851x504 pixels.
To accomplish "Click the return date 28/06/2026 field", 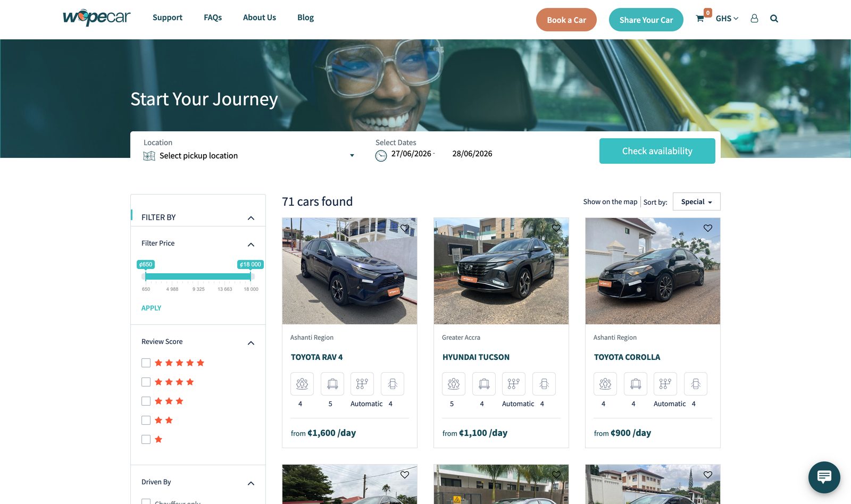I will [472, 154].
